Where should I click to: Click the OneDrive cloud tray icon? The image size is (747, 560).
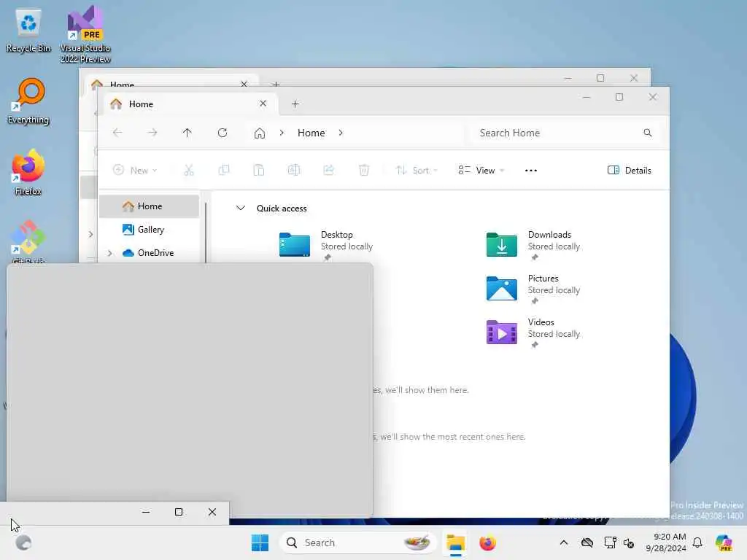[587, 542]
